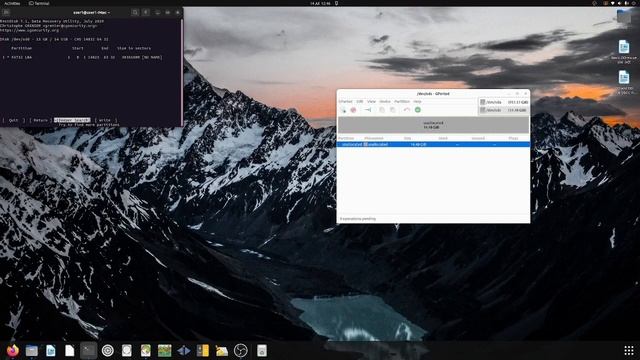Click the File System column header in GParted
This screenshot has width=640, height=360.
tap(374, 138)
